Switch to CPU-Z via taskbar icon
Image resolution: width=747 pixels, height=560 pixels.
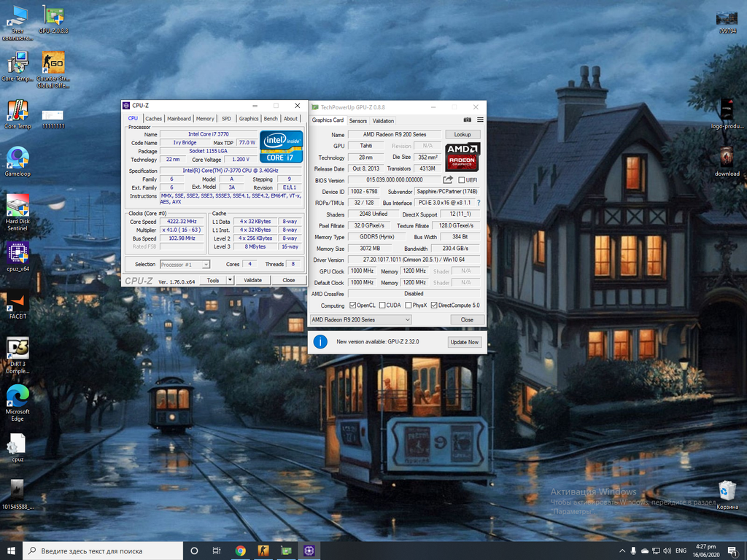pyautogui.click(x=309, y=551)
